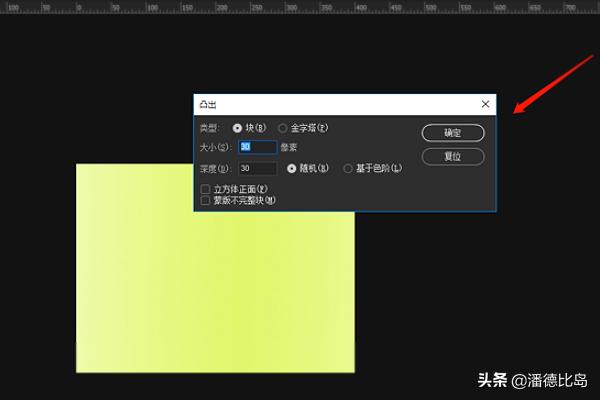Focus the 深度 depth input field
The width and height of the screenshot is (600, 400).
coord(257,169)
